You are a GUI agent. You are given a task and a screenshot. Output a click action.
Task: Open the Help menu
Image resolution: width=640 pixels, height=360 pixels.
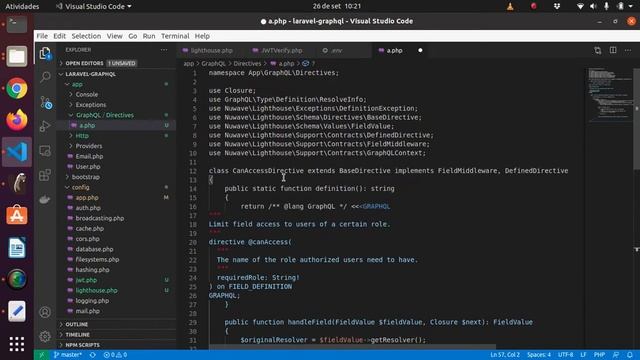point(202,36)
